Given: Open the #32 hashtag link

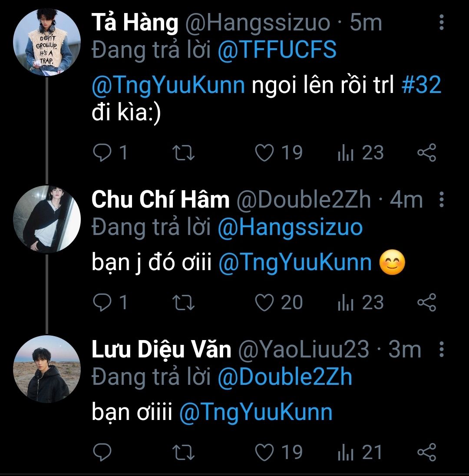Looking at the screenshot, I should coord(421,85).
